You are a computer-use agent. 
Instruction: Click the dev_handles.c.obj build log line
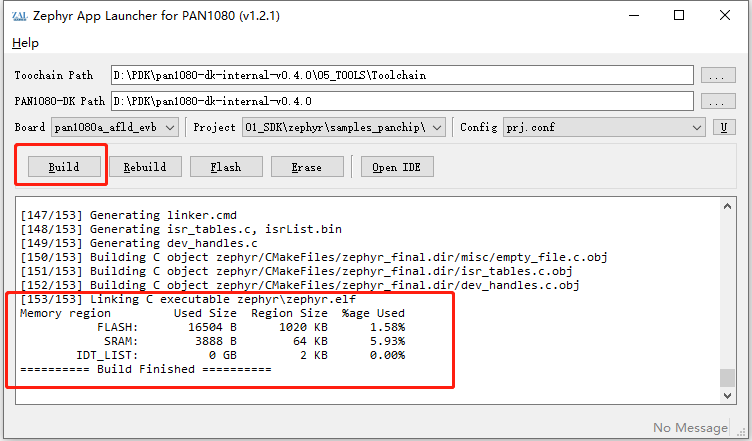pos(300,285)
